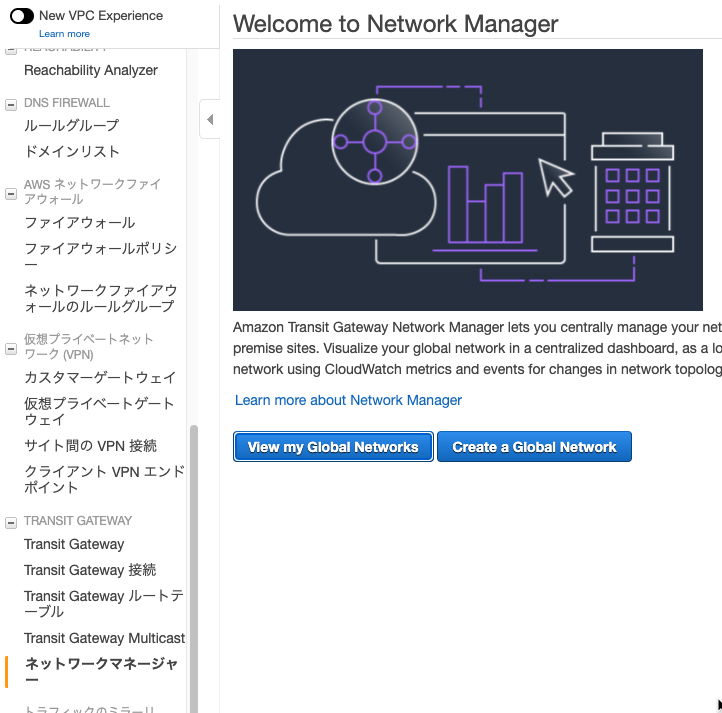Collapse the AWS ネットワークファイアウォール section
The image size is (722, 713).
[x=11, y=193]
